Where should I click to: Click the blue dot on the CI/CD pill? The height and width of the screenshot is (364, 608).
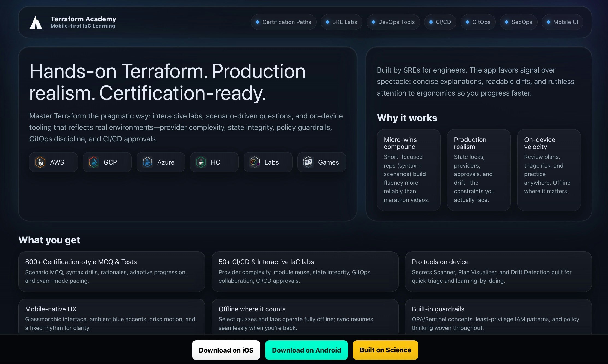(431, 22)
